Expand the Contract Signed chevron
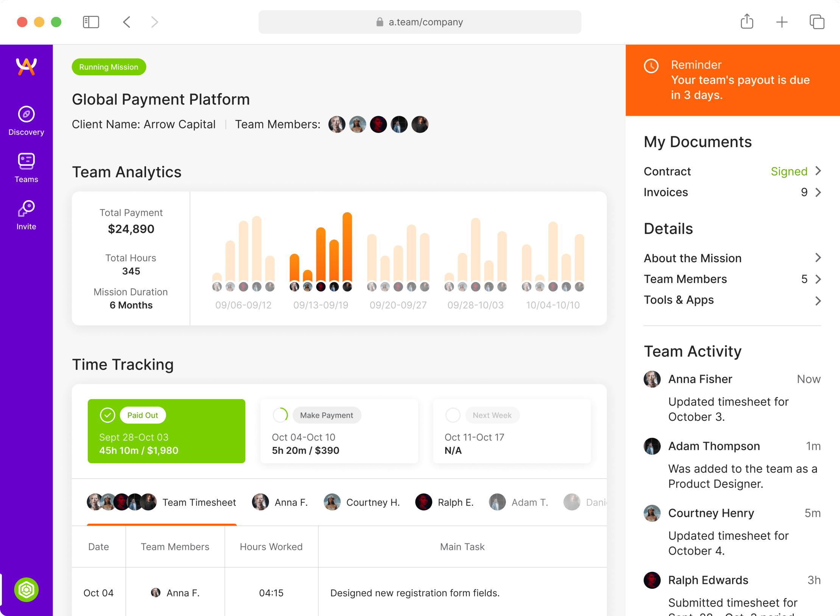The width and height of the screenshot is (840, 616). (x=818, y=171)
